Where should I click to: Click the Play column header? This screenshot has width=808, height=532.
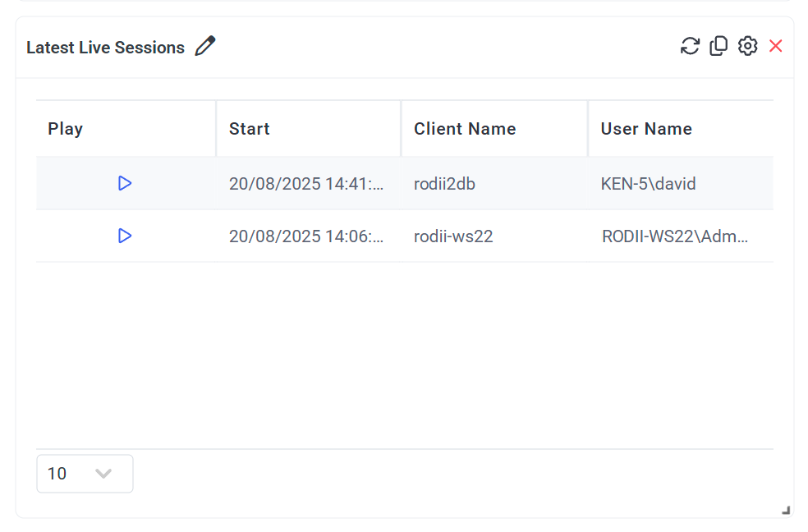[x=66, y=129]
